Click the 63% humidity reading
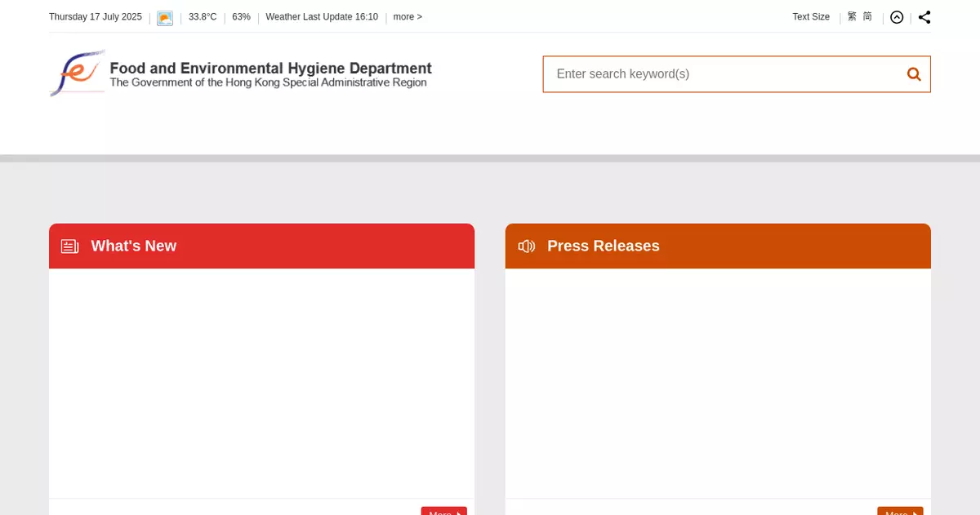Viewport: 980px width, 515px height. (x=241, y=17)
